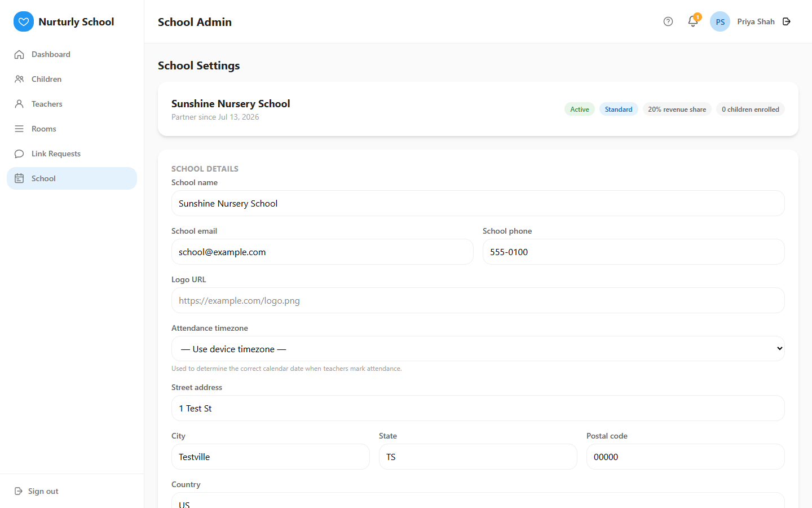Open the Dashboard menu item

(x=72, y=54)
